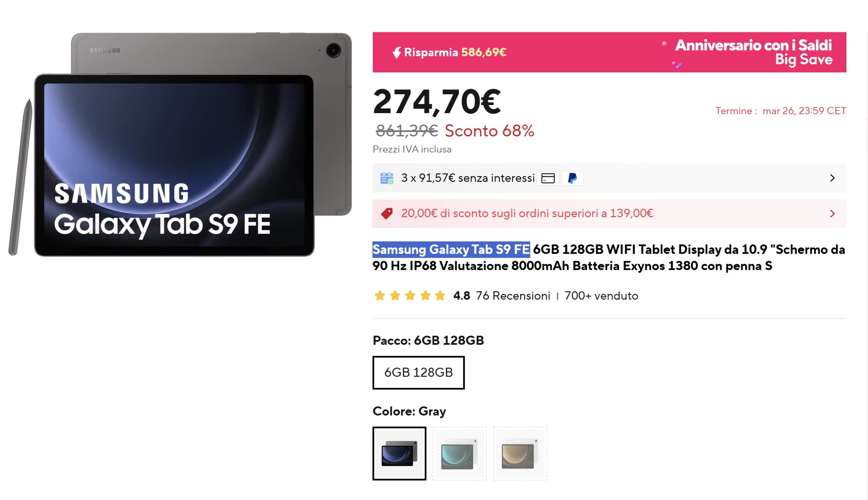868x500 pixels.
Task: Open the Samsung Galaxy Tab S9 FE image
Action: (x=179, y=144)
